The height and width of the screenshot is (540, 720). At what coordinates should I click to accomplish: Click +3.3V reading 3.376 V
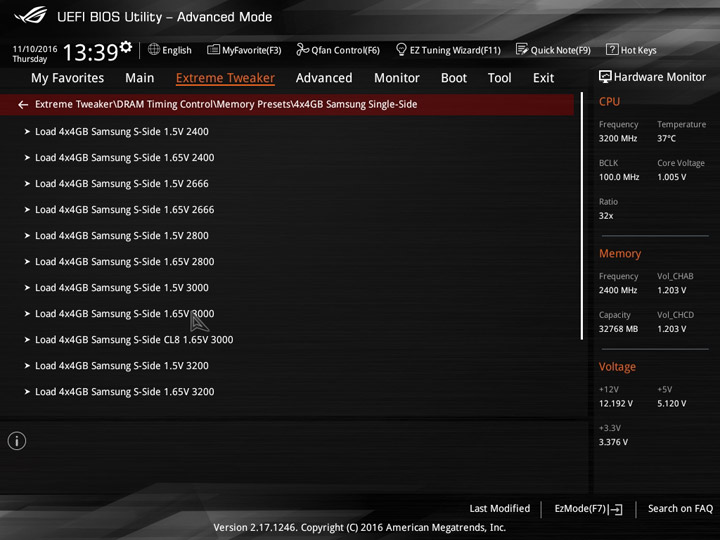[x=613, y=442]
